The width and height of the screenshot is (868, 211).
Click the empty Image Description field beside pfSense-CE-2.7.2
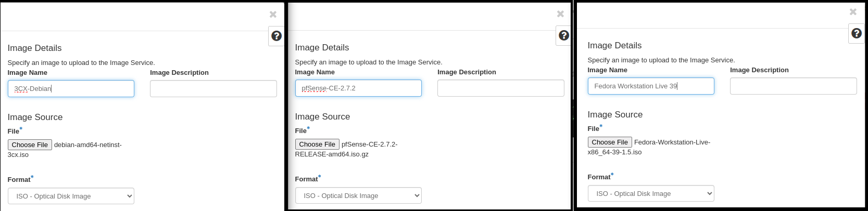[x=500, y=88]
